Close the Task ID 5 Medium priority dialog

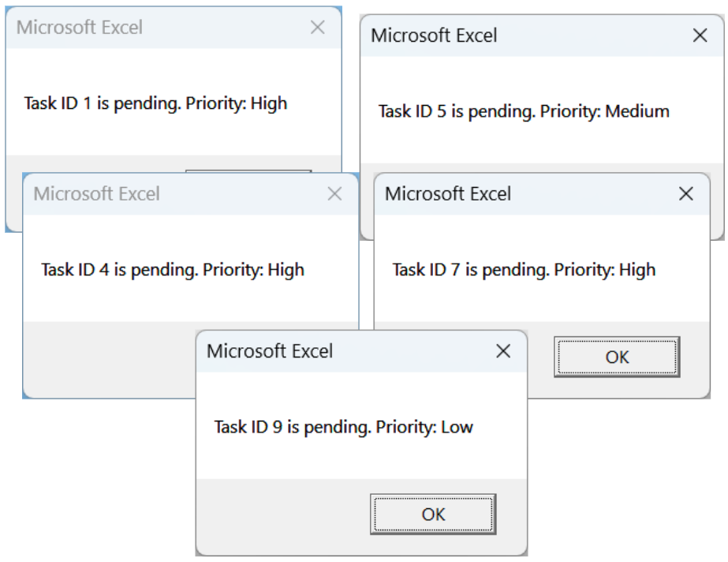pos(700,36)
